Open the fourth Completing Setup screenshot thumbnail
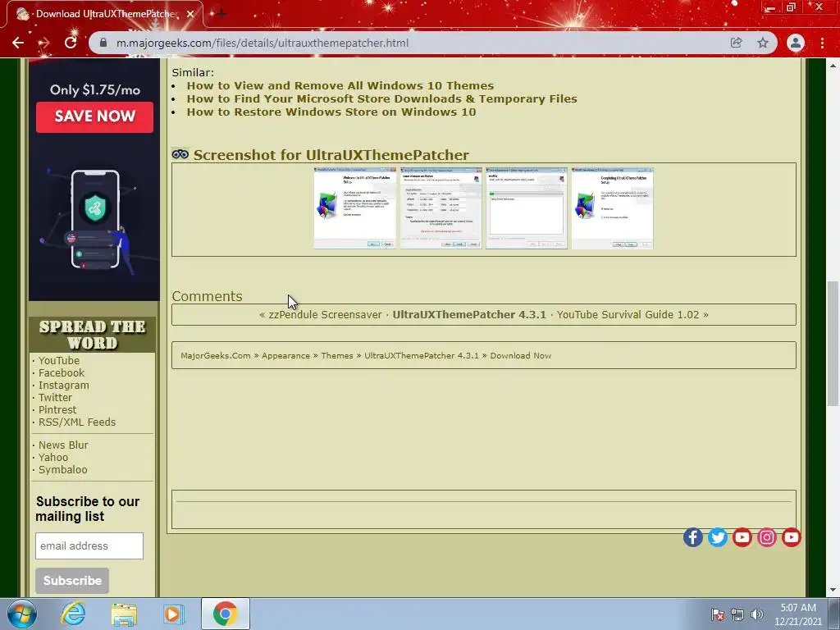Screen dimensions: 840x630 click(x=612, y=208)
